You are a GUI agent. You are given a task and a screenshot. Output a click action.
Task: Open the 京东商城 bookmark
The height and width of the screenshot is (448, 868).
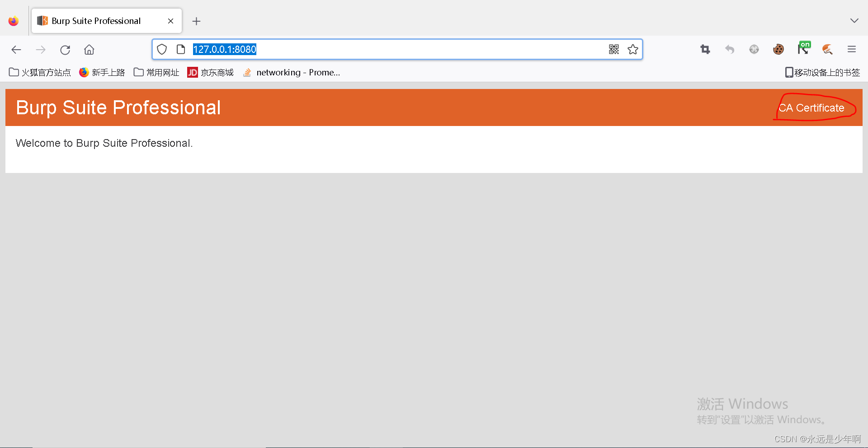coord(211,72)
